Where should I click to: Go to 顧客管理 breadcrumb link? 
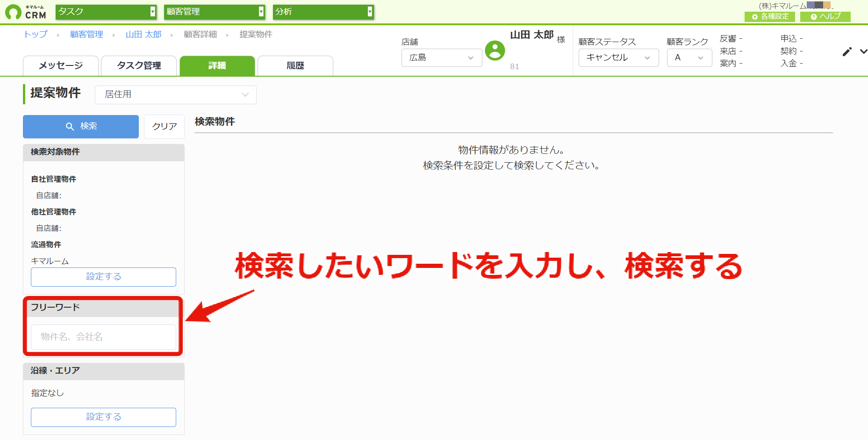[x=86, y=34]
